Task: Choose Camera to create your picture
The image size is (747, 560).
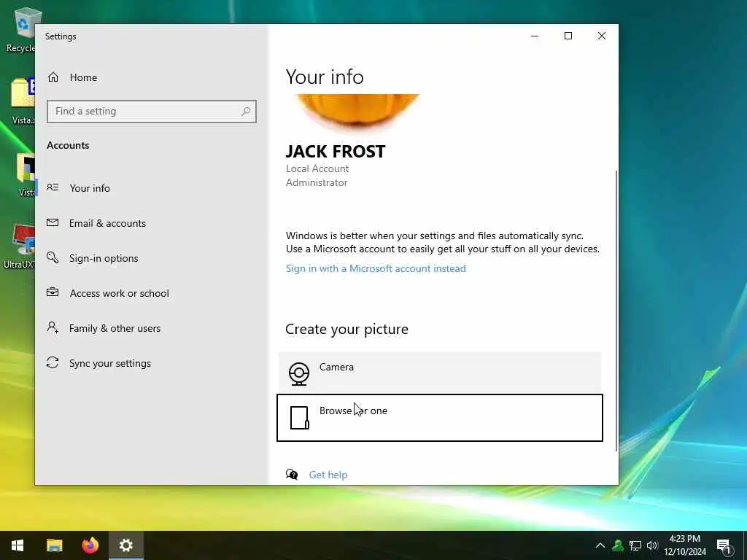Action: 440,373
